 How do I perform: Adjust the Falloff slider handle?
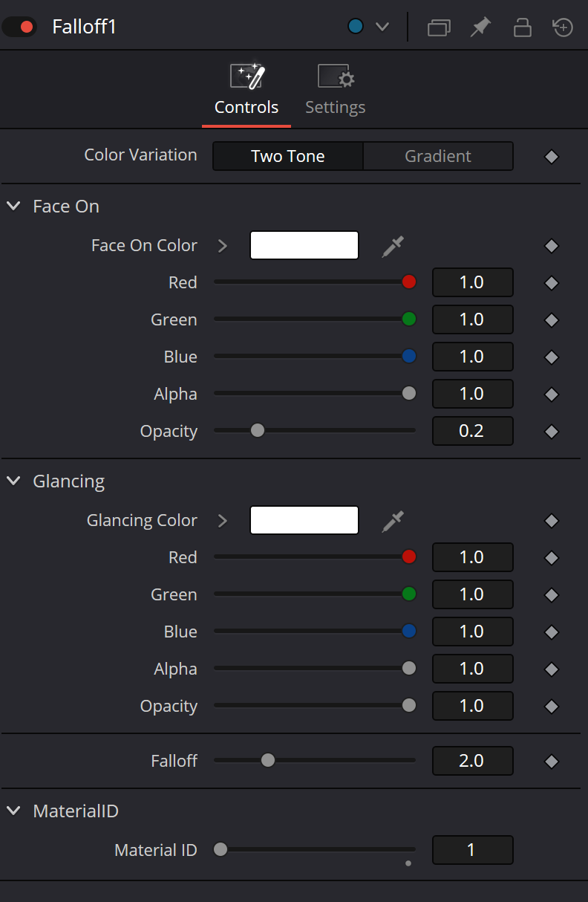coord(268,760)
